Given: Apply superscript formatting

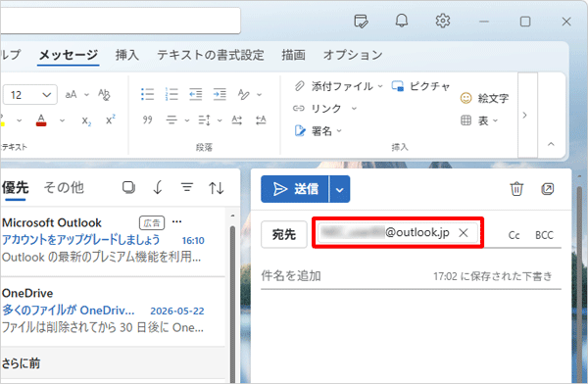Looking at the screenshot, I should tap(110, 120).
